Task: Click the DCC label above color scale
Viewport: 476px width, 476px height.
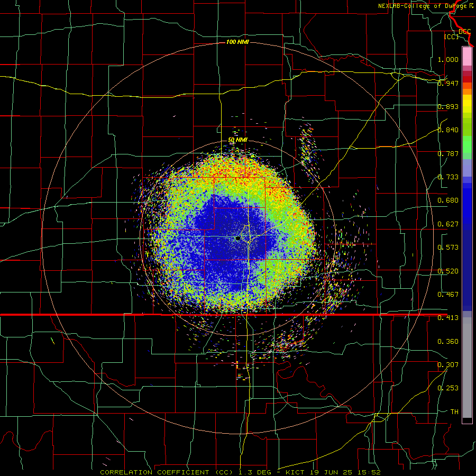Action: (x=464, y=32)
